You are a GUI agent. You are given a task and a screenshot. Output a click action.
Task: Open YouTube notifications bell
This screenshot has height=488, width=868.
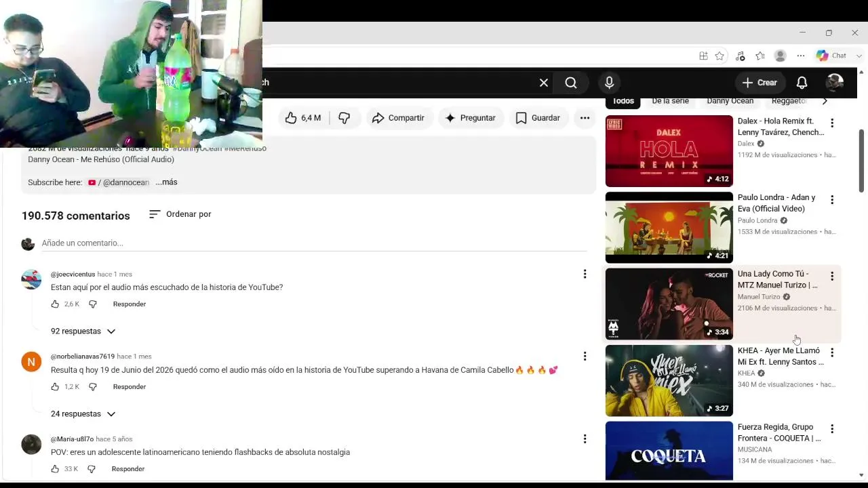pyautogui.click(x=802, y=83)
